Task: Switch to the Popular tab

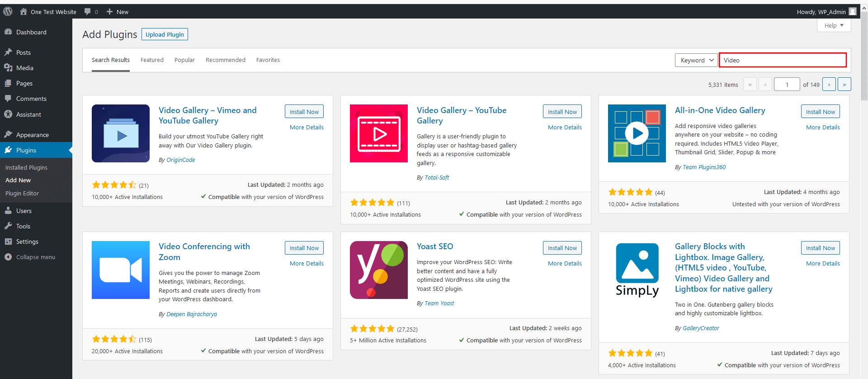Action: coord(184,60)
